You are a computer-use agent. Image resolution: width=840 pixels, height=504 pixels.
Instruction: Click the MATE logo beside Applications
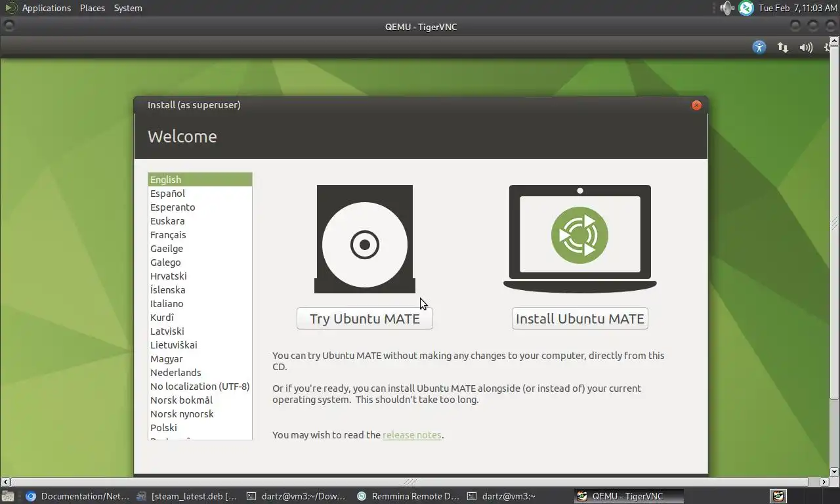10,8
